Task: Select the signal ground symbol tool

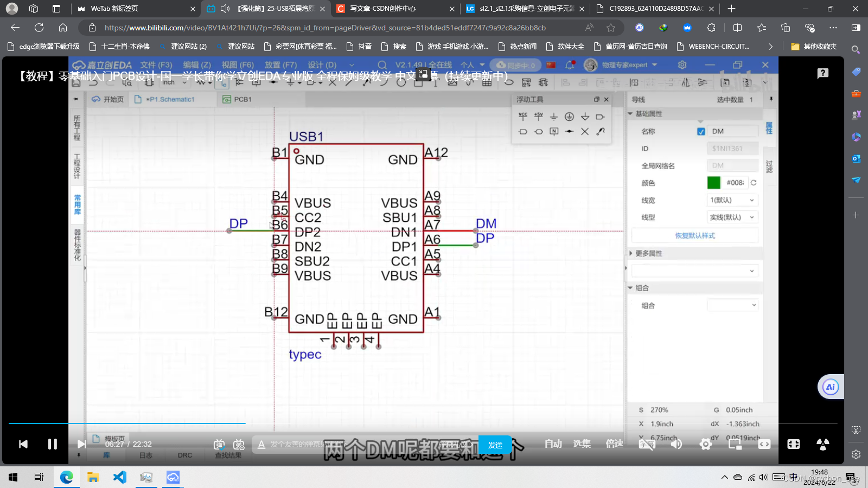Action: click(554, 117)
